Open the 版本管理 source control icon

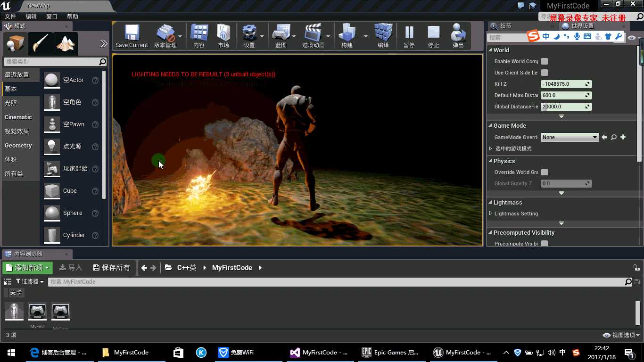coord(165,36)
